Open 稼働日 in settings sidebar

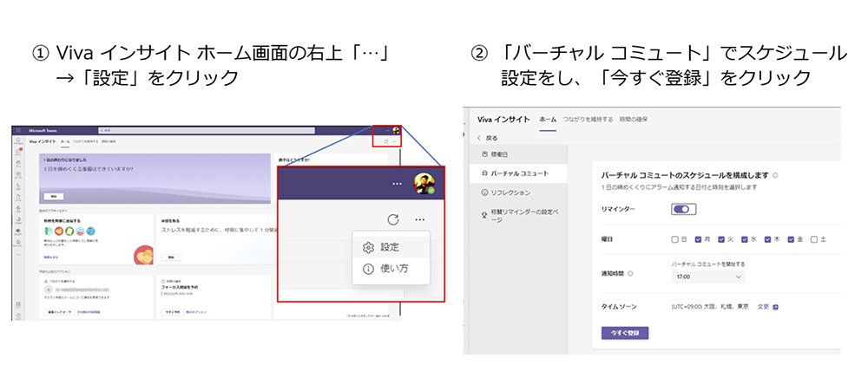coord(518,154)
